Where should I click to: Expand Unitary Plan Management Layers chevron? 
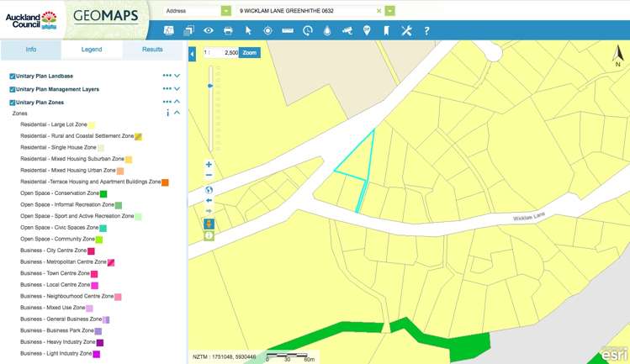[x=177, y=89]
